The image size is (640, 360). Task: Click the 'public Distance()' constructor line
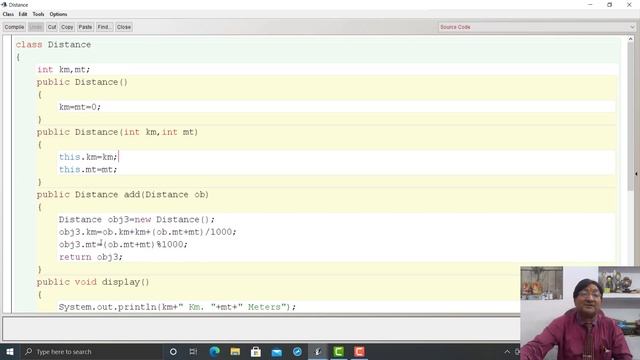point(82,82)
